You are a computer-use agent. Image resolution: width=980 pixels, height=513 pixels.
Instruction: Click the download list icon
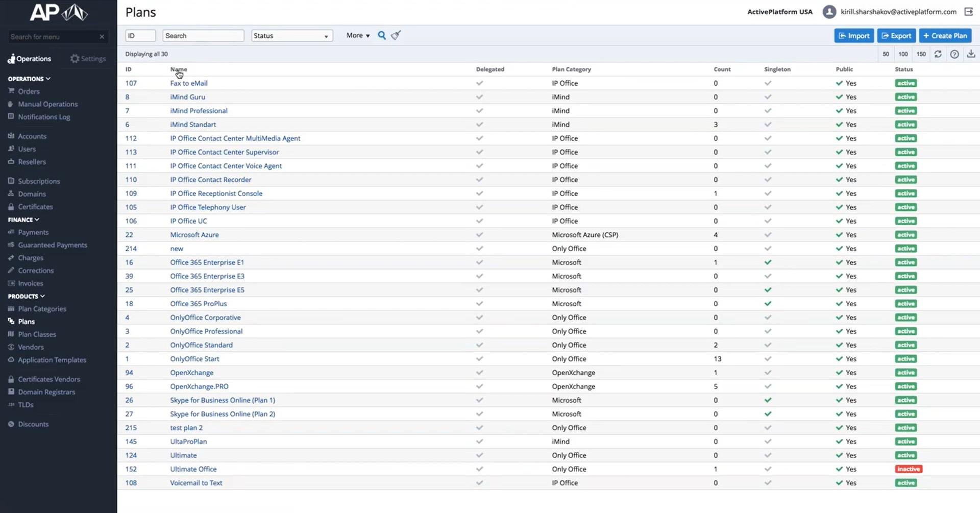(x=971, y=54)
